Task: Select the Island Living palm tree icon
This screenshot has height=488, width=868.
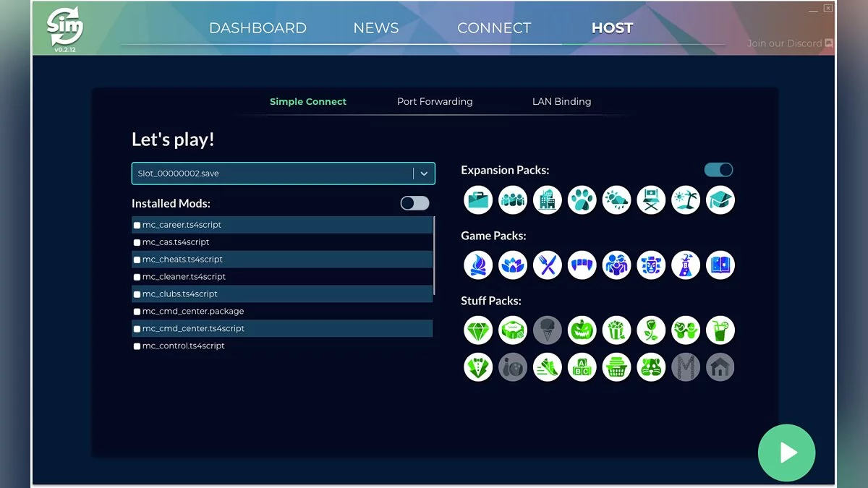Action: 685,200
